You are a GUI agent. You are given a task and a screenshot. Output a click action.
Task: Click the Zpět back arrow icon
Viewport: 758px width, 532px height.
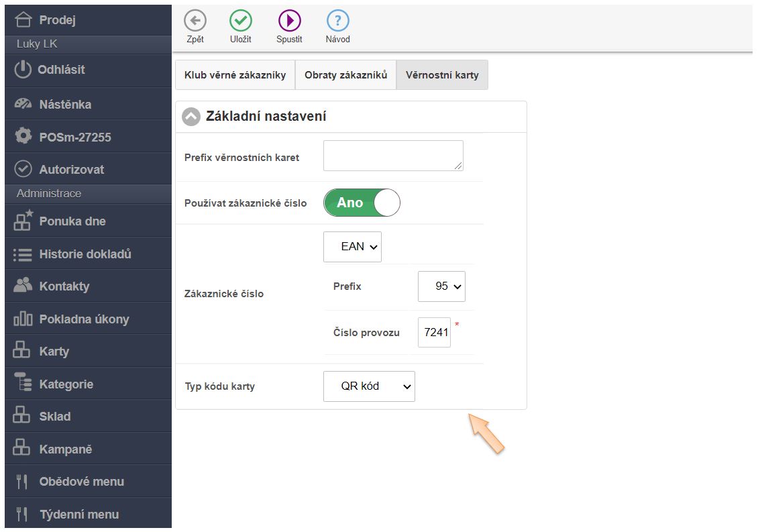(195, 21)
